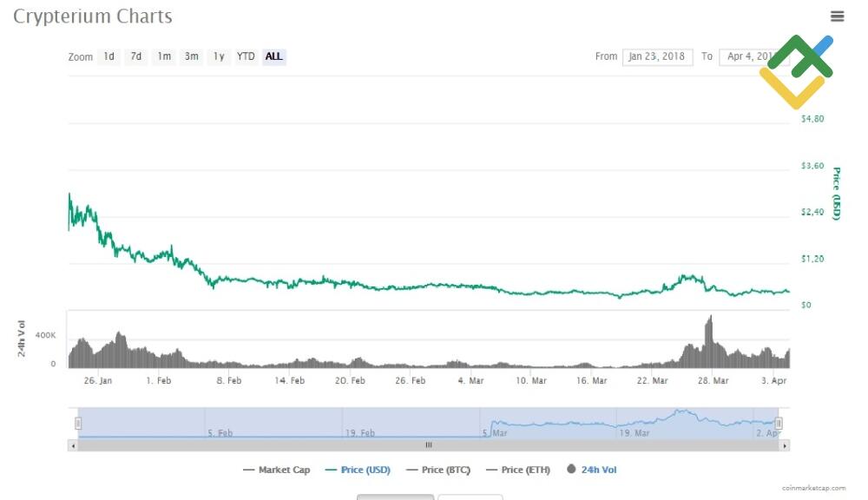Click the Crypterium Charts heading
This screenshot has width=868, height=500.
[x=93, y=16]
